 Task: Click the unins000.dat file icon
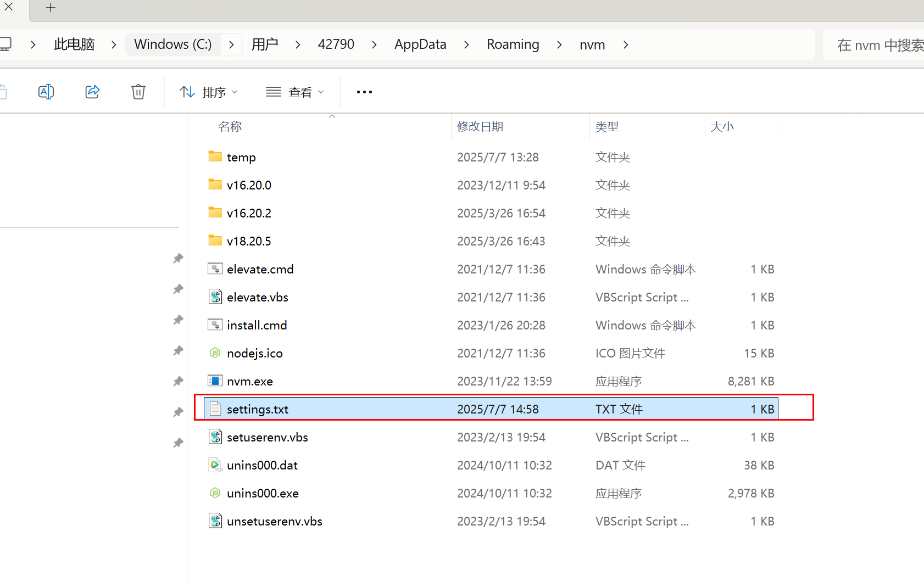point(215,465)
